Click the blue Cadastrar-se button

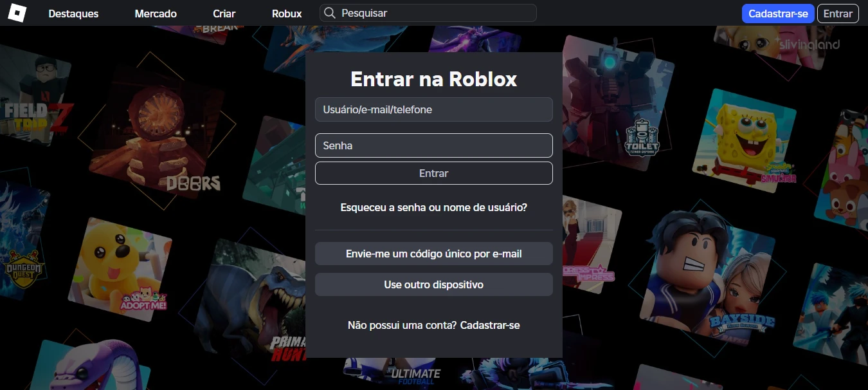click(778, 13)
